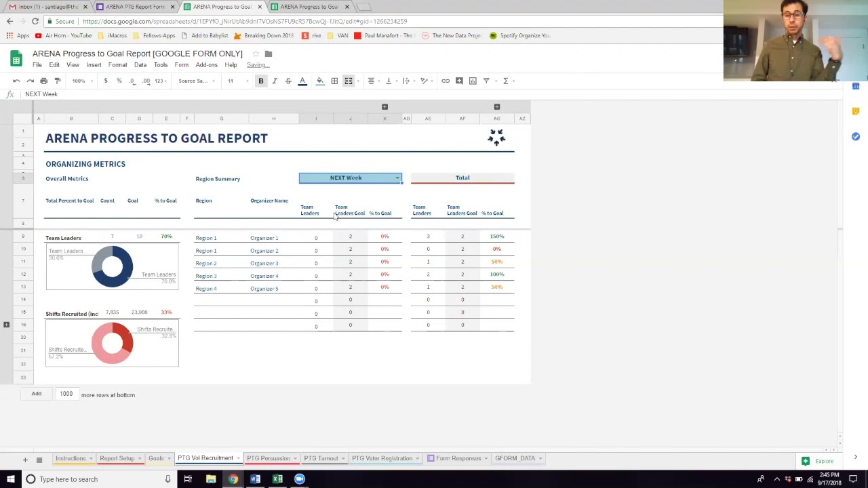
Task: Click the insert link icon
Action: tap(446, 81)
